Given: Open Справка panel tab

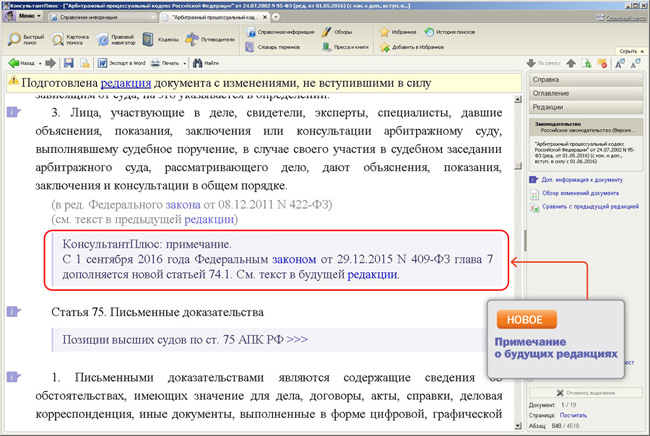Looking at the screenshot, I should tap(586, 80).
